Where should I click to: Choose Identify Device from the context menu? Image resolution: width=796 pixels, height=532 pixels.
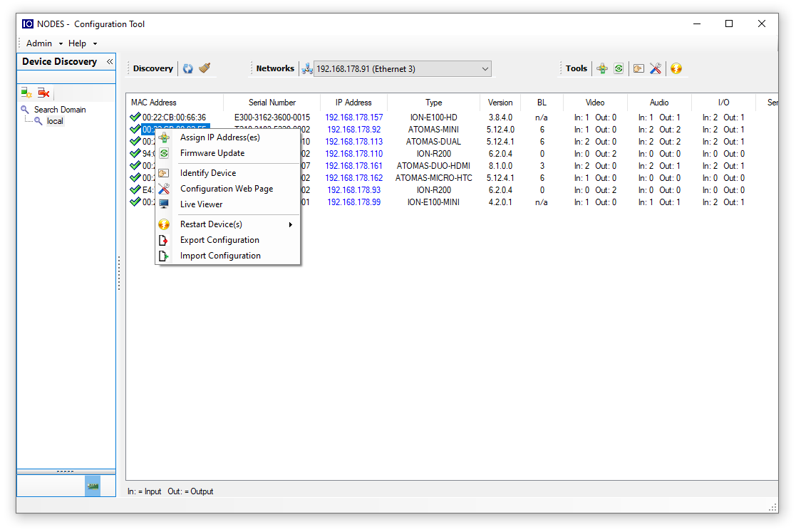coord(209,172)
